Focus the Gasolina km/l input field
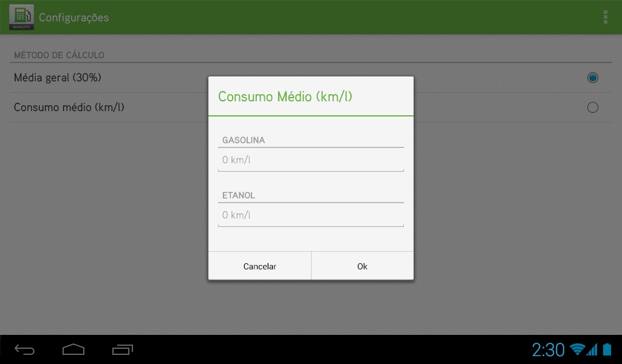This screenshot has width=622, height=364. pyautogui.click(x=311, y=160)
